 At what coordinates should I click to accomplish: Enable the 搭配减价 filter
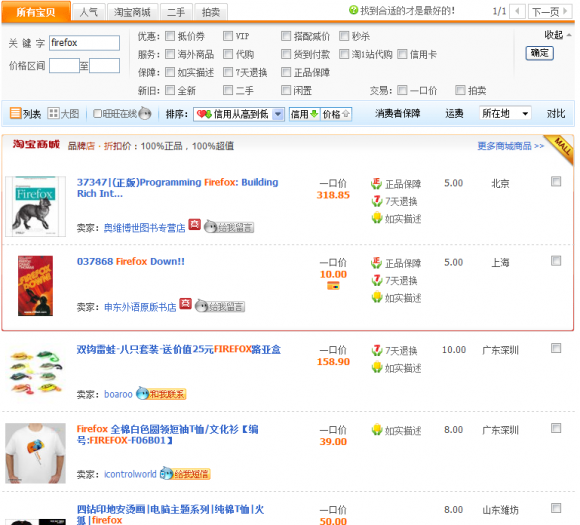coord(286,36)
